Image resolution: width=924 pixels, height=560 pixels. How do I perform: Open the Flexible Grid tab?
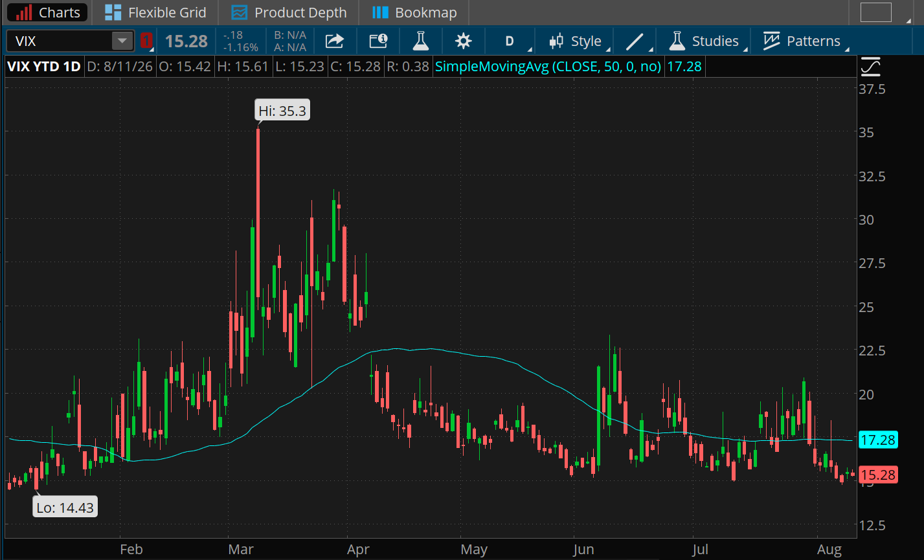155,12
